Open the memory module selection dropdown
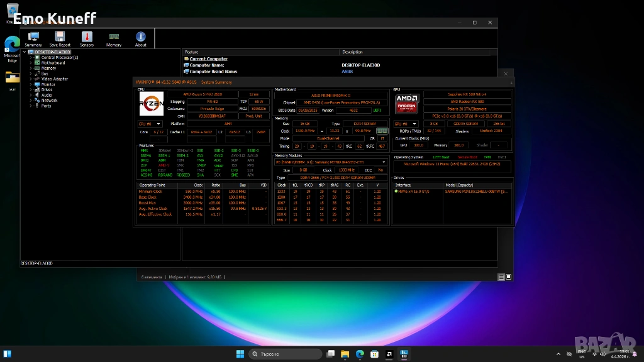Image resolution: width=644 pixels, height=362 pixels. [x=331, y=162]
